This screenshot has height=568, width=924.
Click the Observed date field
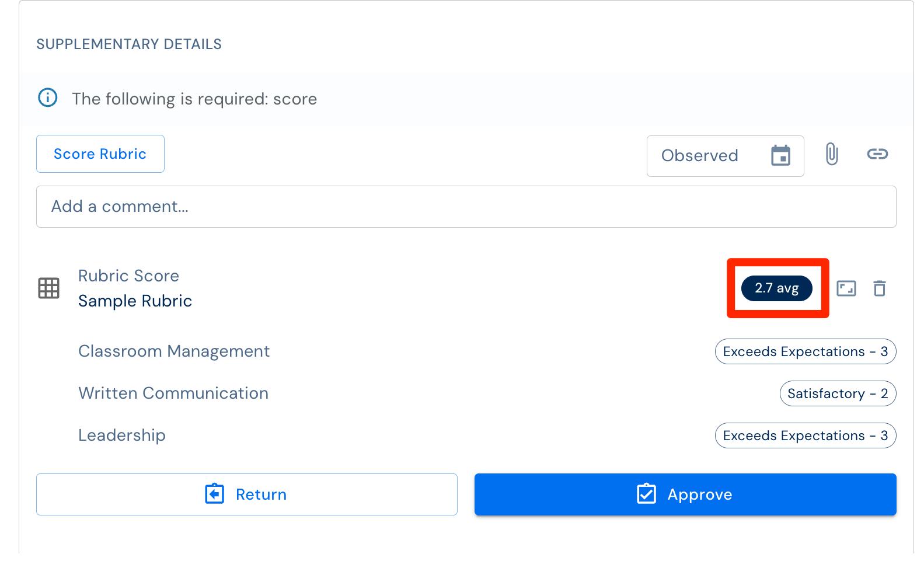(x=726, y=156)
